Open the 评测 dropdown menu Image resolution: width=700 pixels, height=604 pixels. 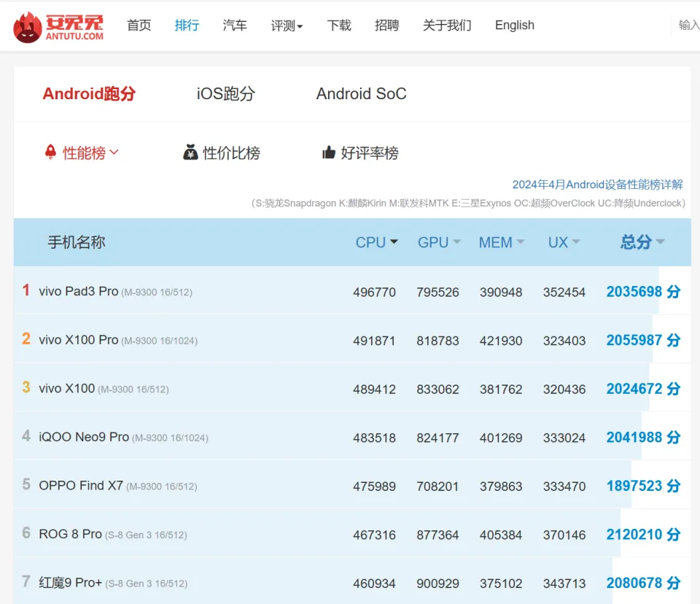(x=287, y=26)
